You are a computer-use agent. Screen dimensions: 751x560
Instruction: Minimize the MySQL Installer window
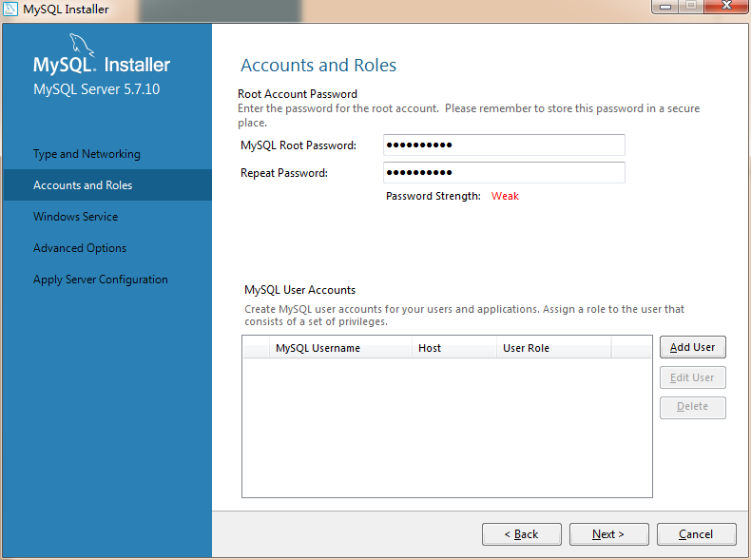[665, 7]
